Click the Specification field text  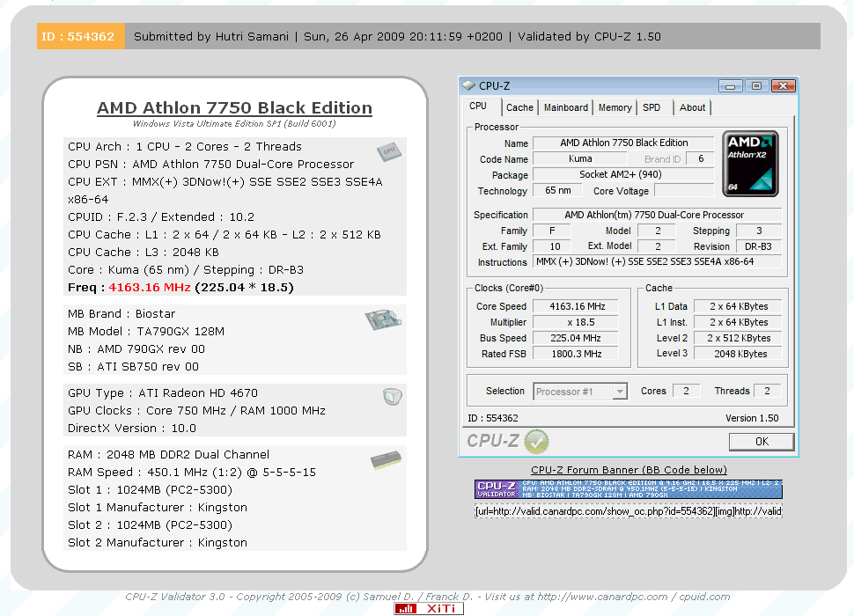point(658,215)
